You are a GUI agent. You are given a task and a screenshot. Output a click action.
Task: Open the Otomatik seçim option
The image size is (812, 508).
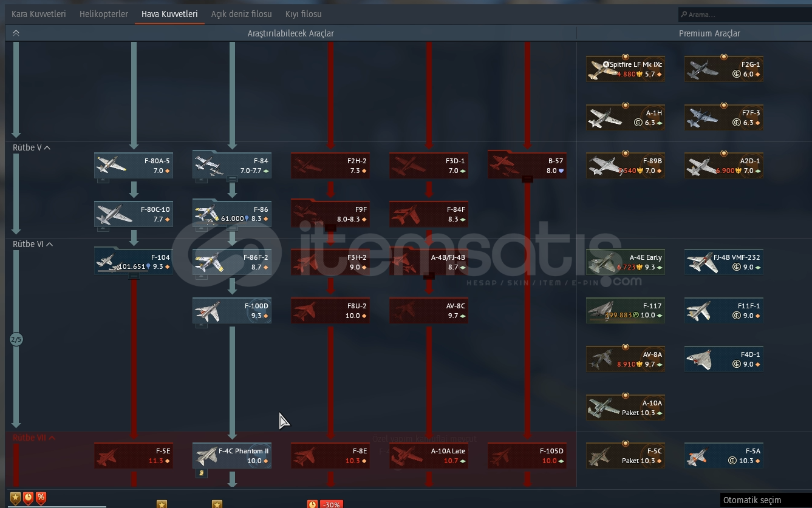(766, 500)
